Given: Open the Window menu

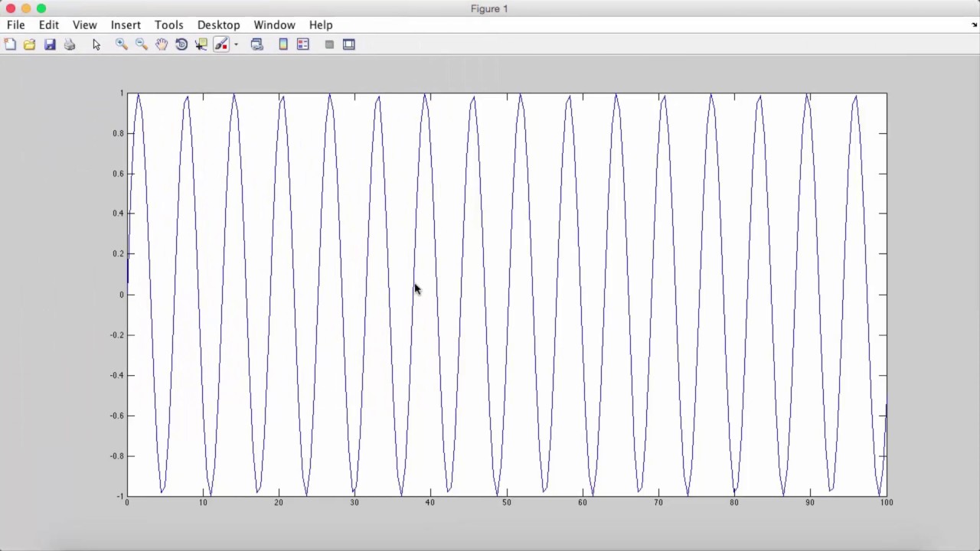Looking at the screenshot, I should pos(274,24).
